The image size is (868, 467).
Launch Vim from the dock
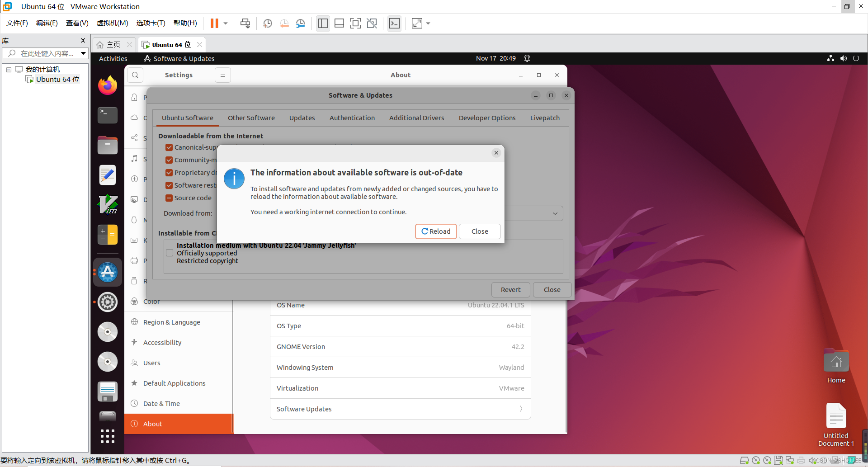click(x=108, y=205)
